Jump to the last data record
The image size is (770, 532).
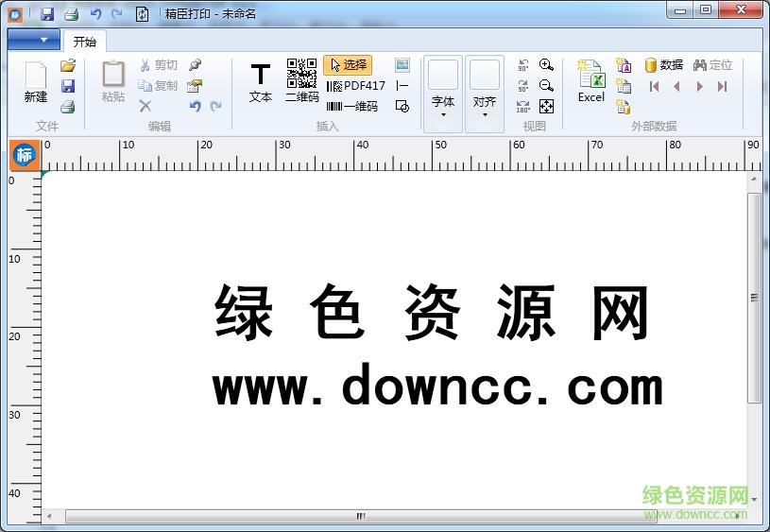click(722, 86)
